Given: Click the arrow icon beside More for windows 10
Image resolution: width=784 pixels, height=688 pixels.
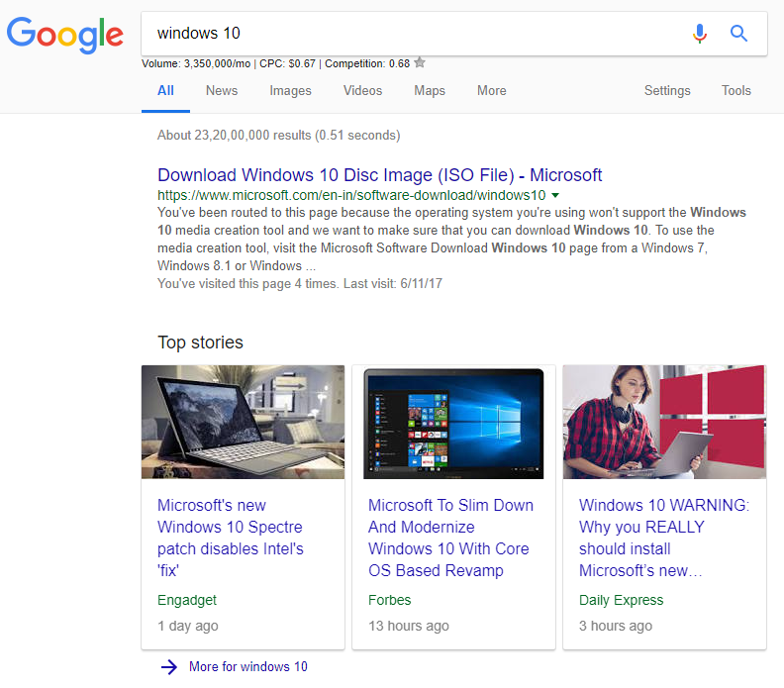Looking at the screenshot, I should click(x=169, y=666).
